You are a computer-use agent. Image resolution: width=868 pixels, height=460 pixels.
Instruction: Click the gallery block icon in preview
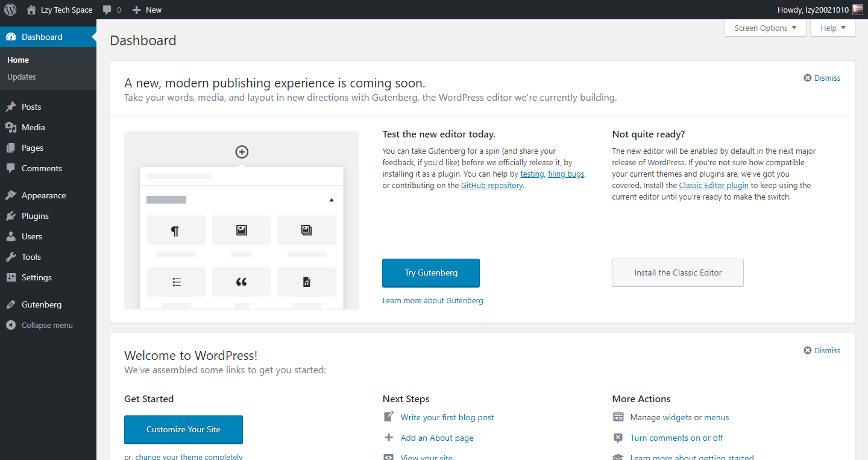point(307,230)
